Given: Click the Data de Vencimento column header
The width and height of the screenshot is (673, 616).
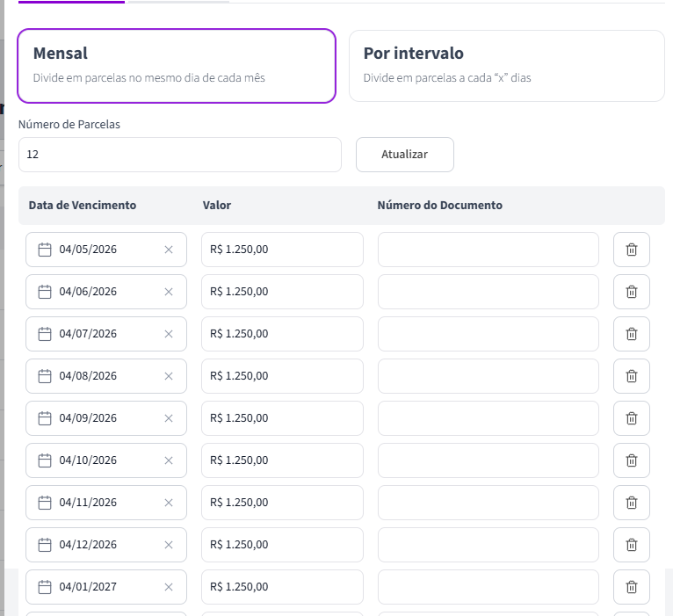Looking at the screenshot, I should [x=83, y=206].
